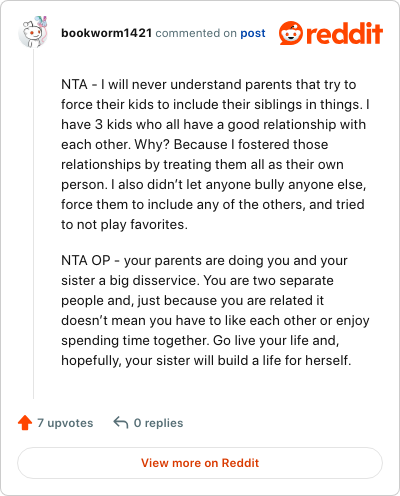The height and width of the screenshot is (496, 400).
Task: Click the "each other. Why? Because I fostered" line
Action: (195, 144)
